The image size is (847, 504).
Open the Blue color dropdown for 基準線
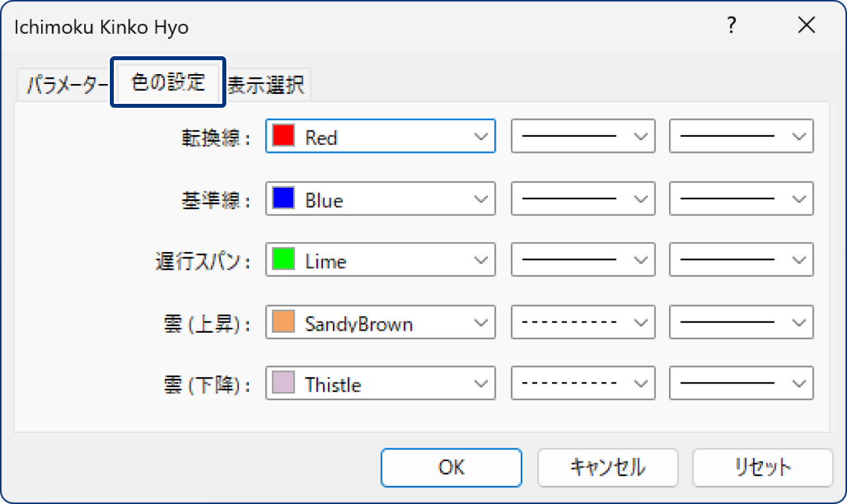point(380,198)
